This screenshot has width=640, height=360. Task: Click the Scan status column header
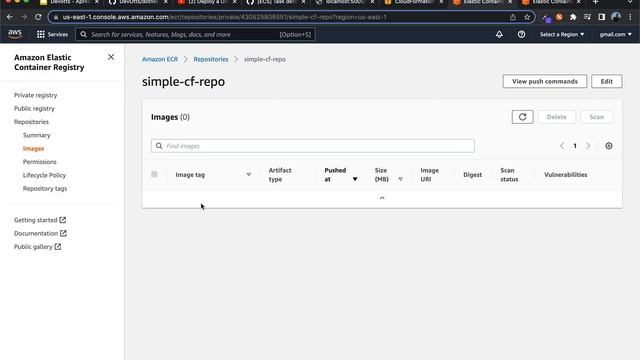coord(509,175)
